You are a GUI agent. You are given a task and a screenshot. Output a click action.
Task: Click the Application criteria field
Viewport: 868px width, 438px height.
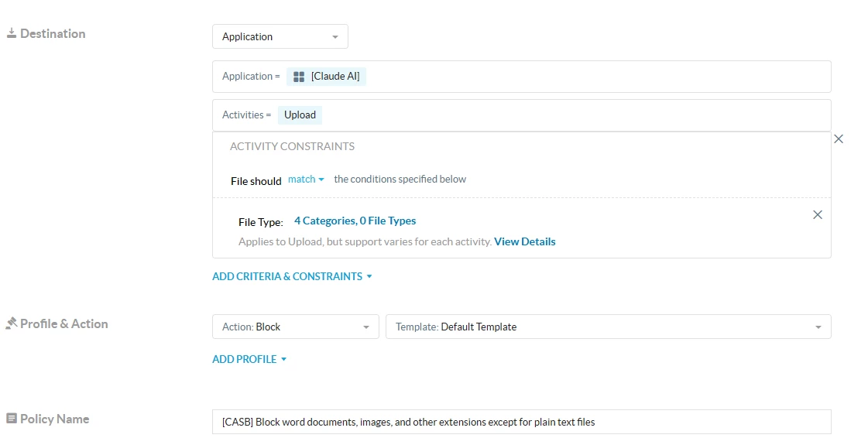(x=521, y=77)
